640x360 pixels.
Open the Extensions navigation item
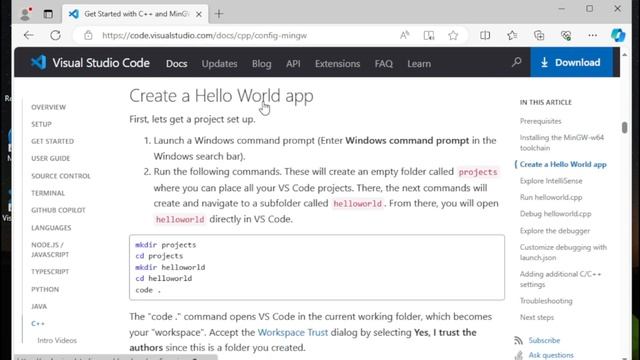338,64
